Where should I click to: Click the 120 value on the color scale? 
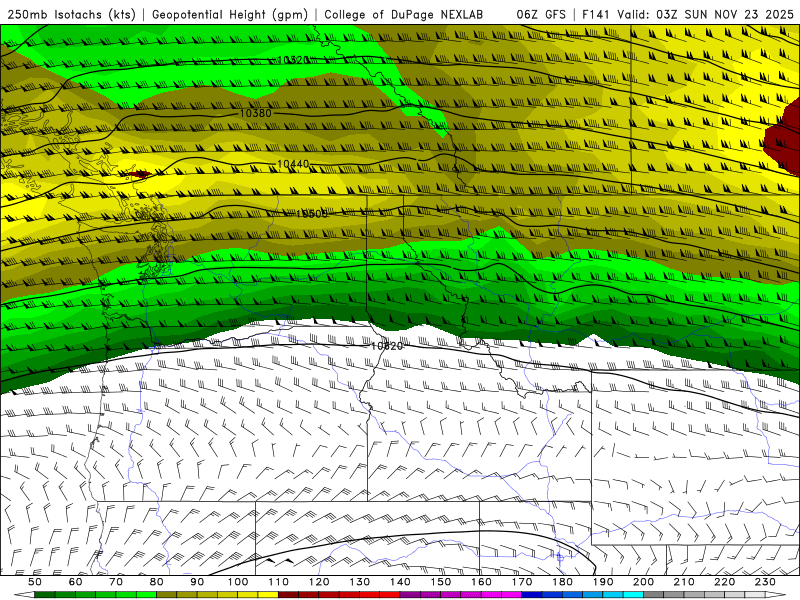319,582
